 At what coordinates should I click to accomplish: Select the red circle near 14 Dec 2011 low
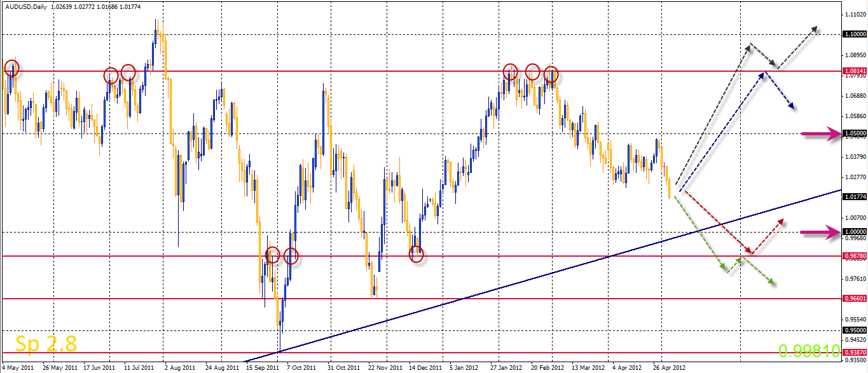pyautogui.click(x=417, y=255)
